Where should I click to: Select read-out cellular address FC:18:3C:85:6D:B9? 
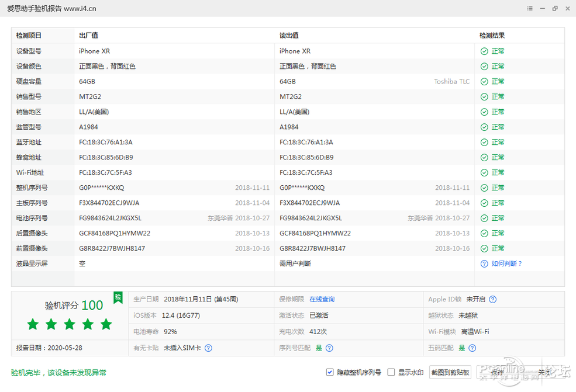pyautogui.click(x=306, y=158)
